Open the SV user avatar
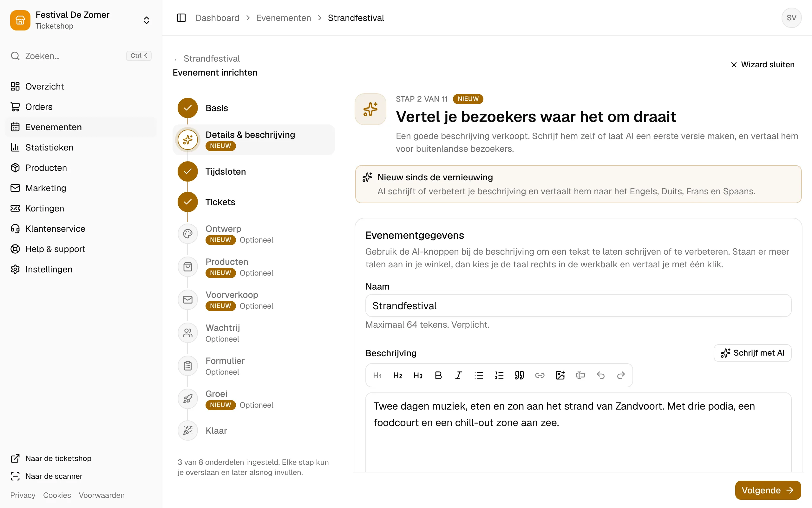Image resolution: width=812 pixels, height=508 pixels. (791, 18)
